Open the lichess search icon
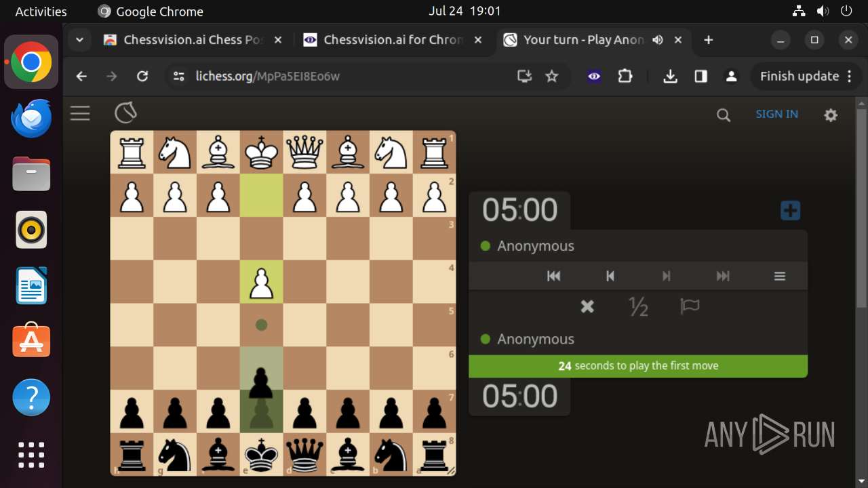 tap(724, 115)
